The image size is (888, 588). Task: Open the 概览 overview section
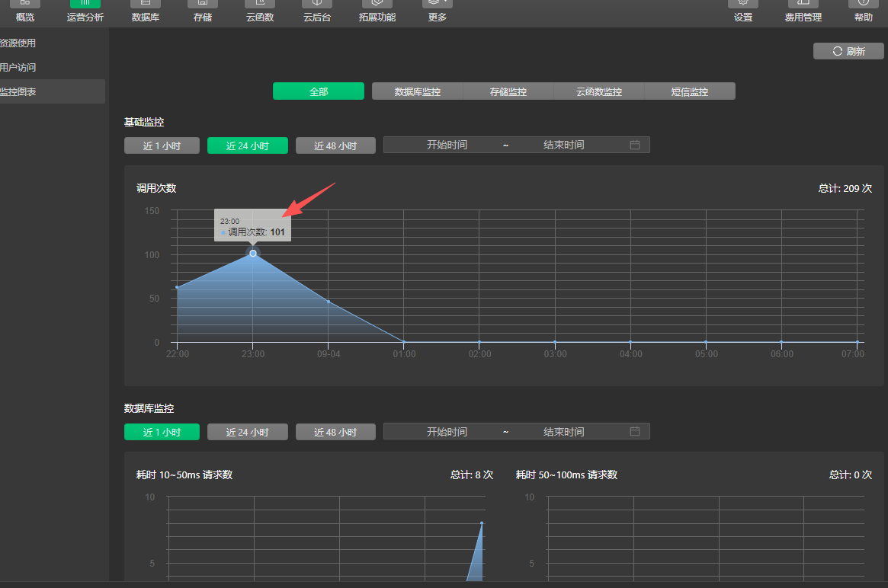coord(25,11)
